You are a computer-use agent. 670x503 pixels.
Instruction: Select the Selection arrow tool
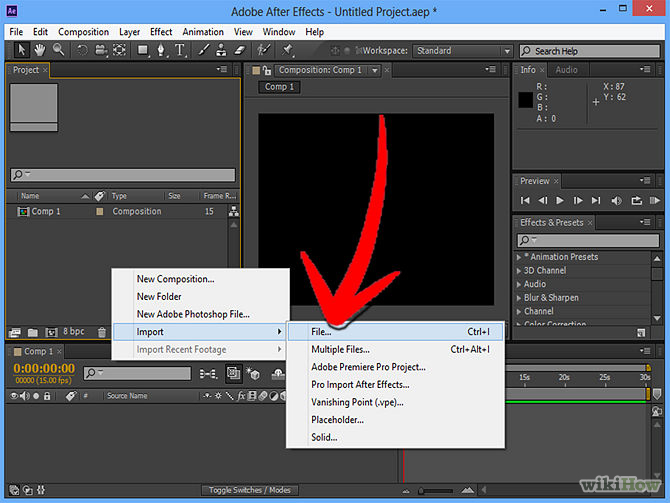(21, 50)
